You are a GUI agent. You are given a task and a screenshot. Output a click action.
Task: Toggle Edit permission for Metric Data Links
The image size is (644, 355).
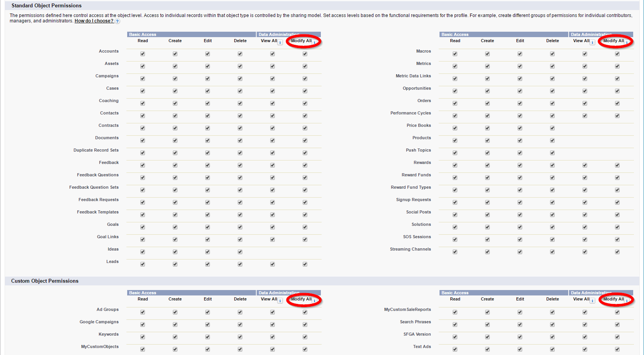[520, 79]
